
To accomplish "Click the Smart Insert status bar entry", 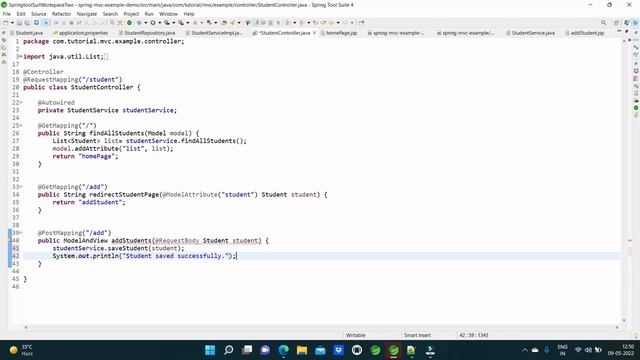I will [417, 335].
